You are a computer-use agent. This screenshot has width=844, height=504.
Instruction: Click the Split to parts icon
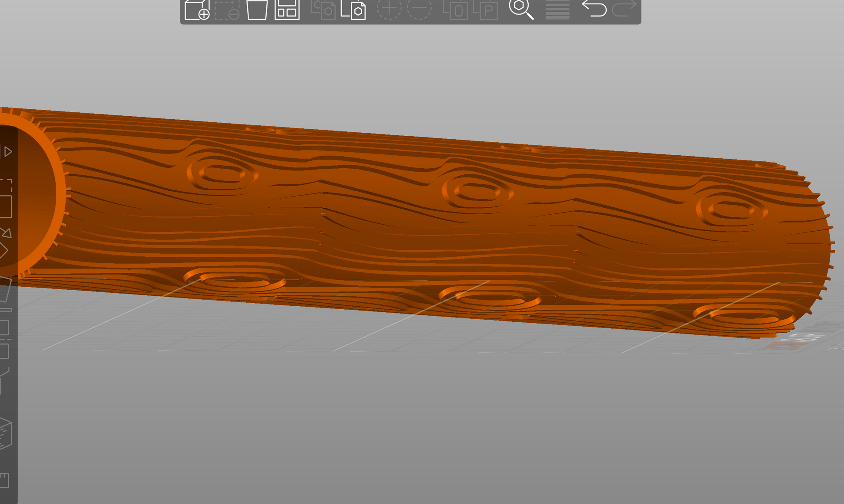point(485,10)
